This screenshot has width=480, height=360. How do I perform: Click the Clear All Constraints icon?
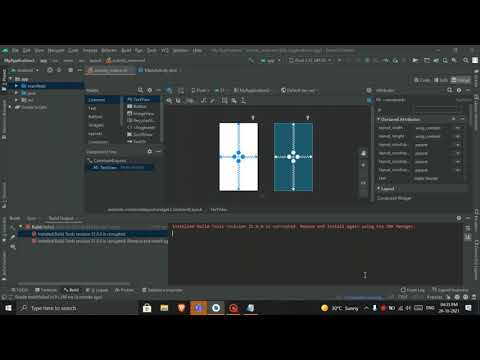[x=204, y=100]
